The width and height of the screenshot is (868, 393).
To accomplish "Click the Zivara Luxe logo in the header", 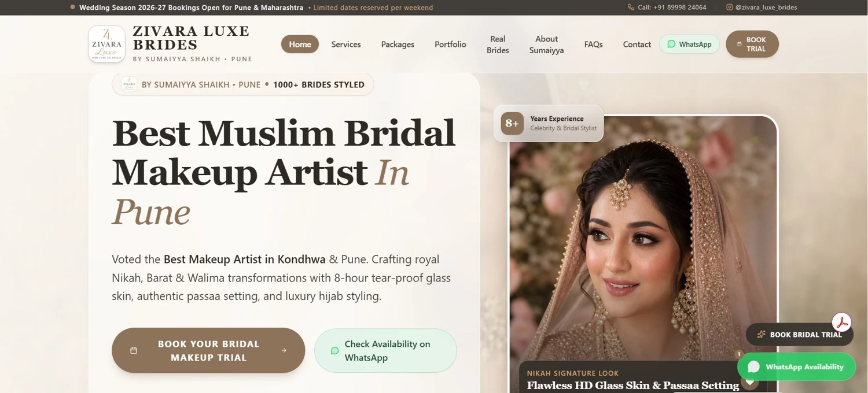I will point(107,44).
